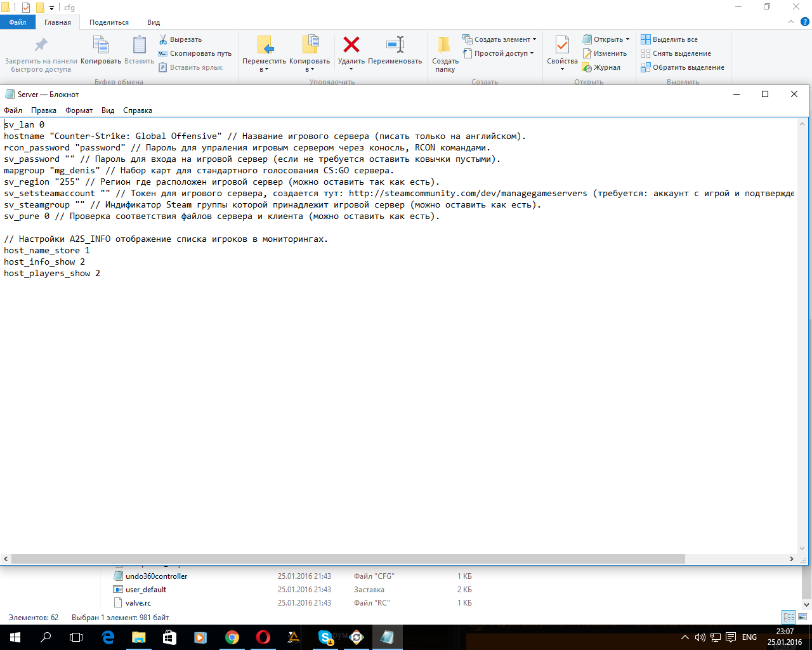Open Notepad's Формат menu
The width and height of the screenshot is (812, 650).
click(x=79, y=110)
